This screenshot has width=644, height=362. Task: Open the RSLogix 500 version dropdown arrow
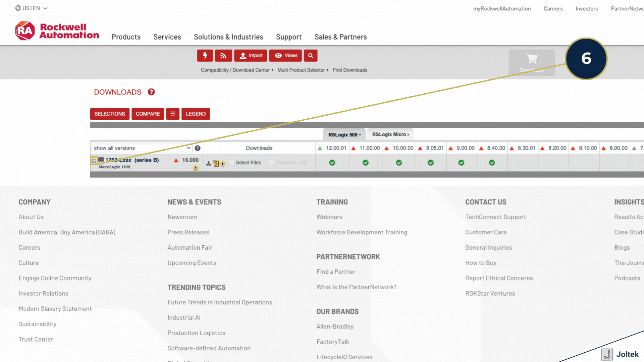click(x=360, y=134)
